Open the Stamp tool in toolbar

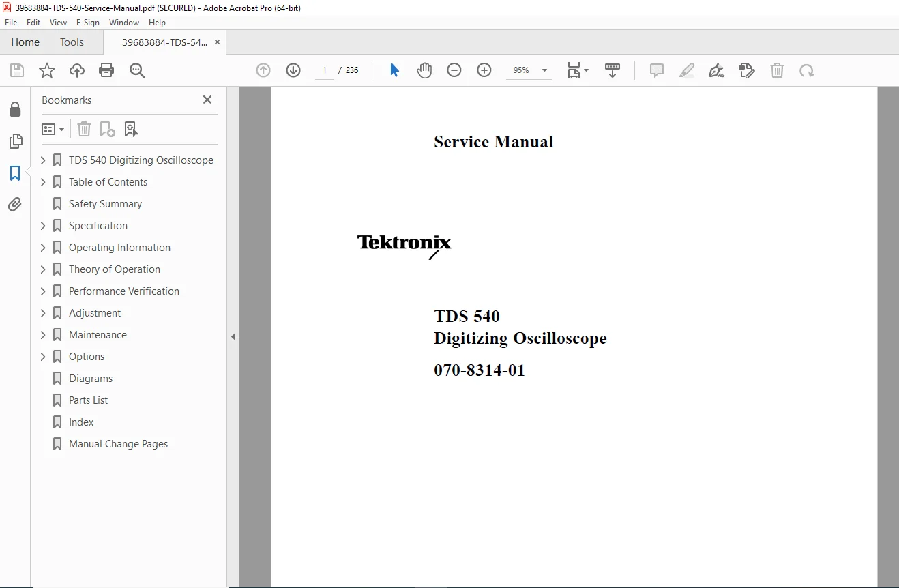click(747, 70)
